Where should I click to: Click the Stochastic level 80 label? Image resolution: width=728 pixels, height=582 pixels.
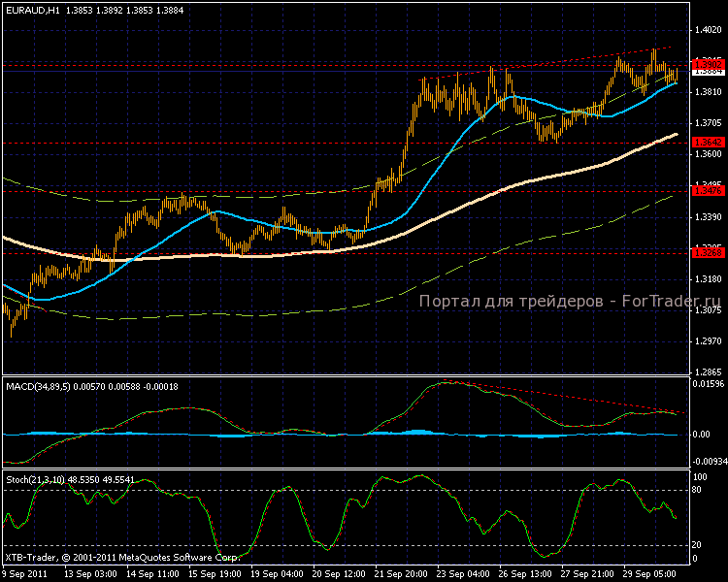[697, 490]
